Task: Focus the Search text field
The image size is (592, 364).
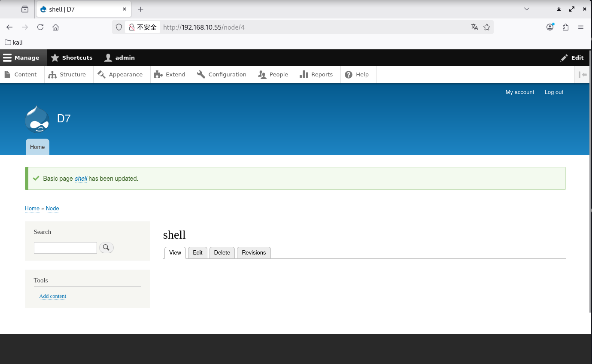Action: coord(65,248)
